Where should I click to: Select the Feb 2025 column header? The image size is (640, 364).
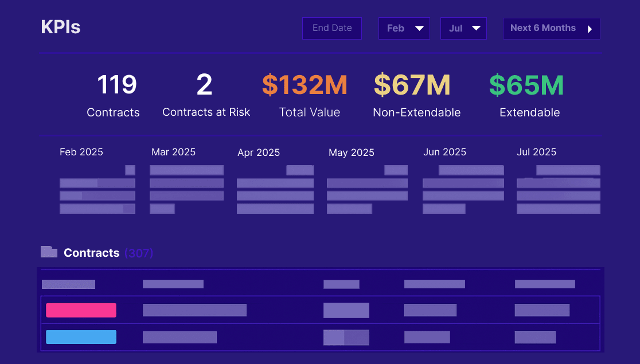(x=81, y=152)
